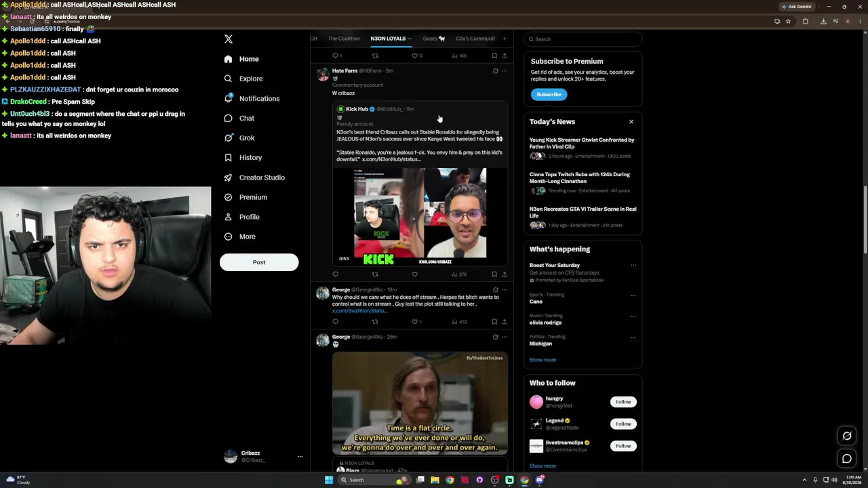This screenshot has height=488, width=868.
Task: Open the browser extensions menu
Action: [x=806, y=21]
